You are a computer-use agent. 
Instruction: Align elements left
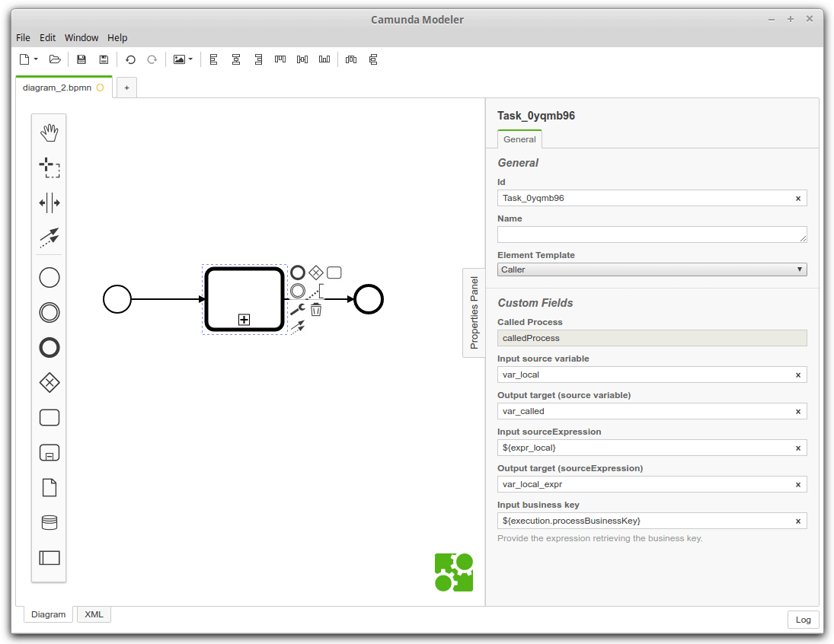(x=214, y=59)
